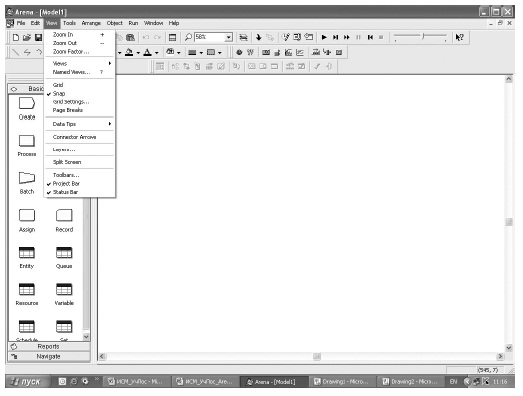Open the Navigate panel
The image size is (523, 396).
(49, 357)
